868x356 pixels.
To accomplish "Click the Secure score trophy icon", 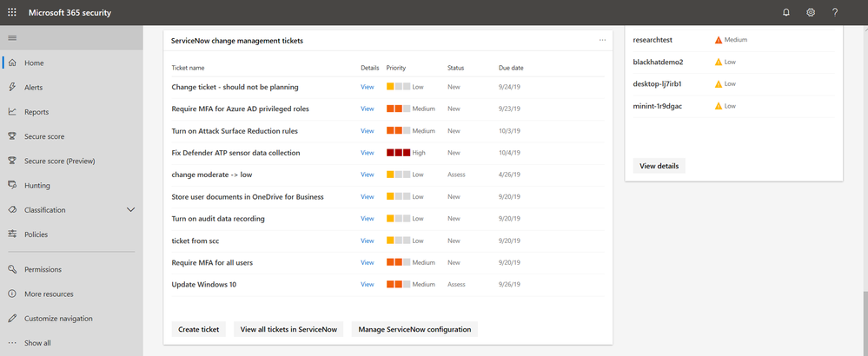I will click(x=12, y=136).
